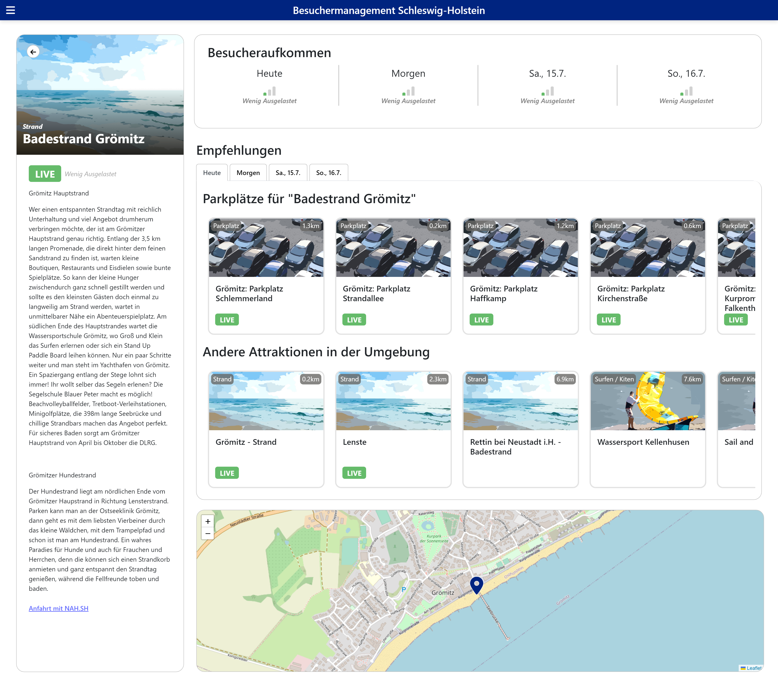Open the hamburger menu
Screen dimensions: 778x700
pos(10,10)
